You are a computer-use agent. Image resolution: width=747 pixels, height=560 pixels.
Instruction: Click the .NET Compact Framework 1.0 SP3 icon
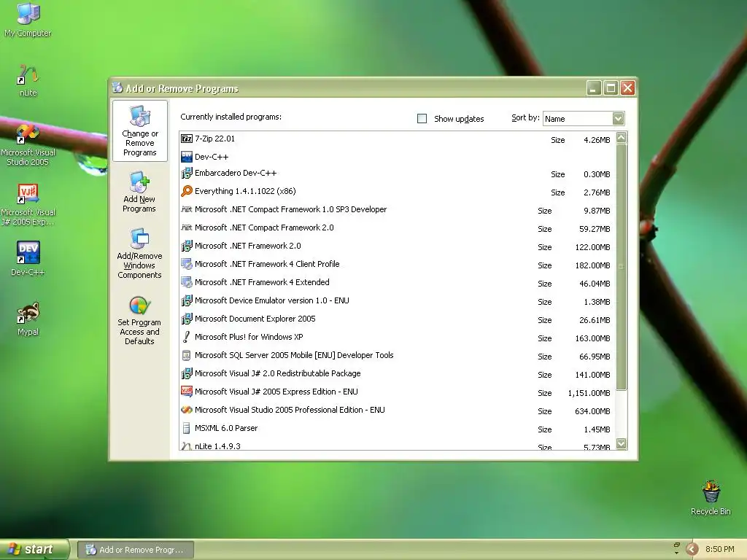coord(187,209)
